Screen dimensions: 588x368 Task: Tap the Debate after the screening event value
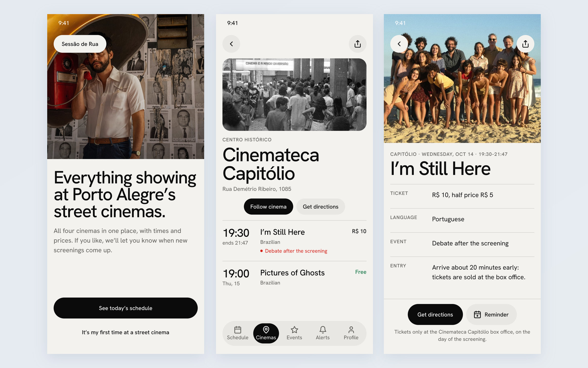(x=470, y=243)
